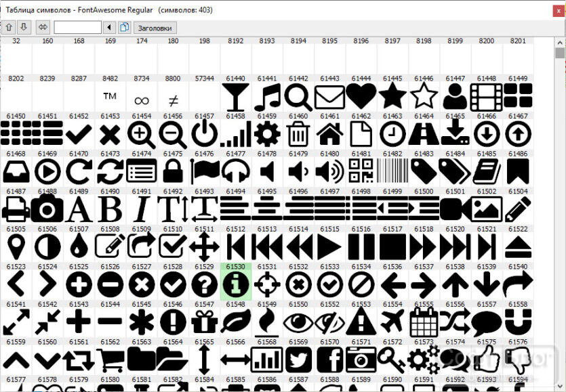The width and height of the screenshot is (566, 392).
Task: Select the user glyph 61447
Action: pos(456,97)
